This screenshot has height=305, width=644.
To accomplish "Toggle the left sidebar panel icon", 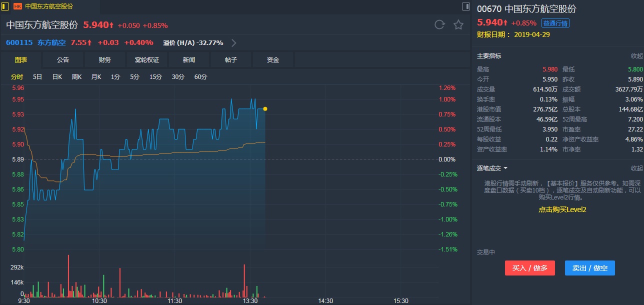I will pos(5,6).
